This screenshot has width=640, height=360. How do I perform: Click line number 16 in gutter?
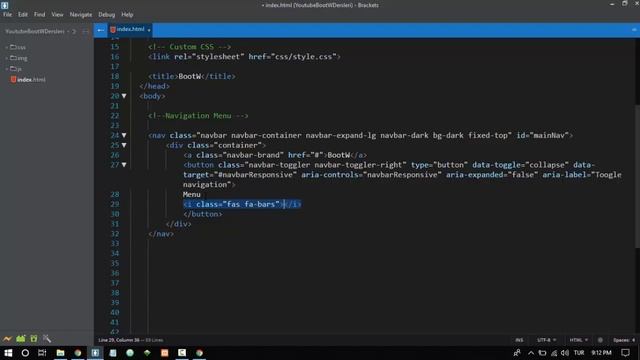(115, 57)
